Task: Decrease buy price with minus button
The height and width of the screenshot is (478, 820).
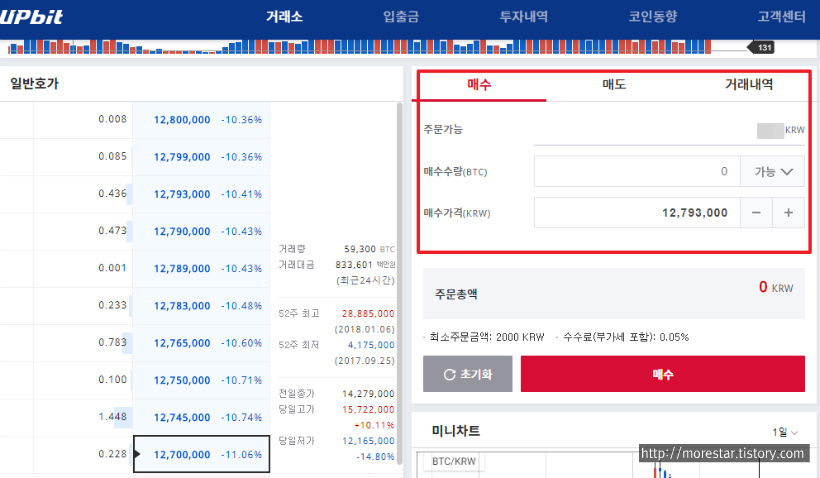Action: (x=756, y=213)
